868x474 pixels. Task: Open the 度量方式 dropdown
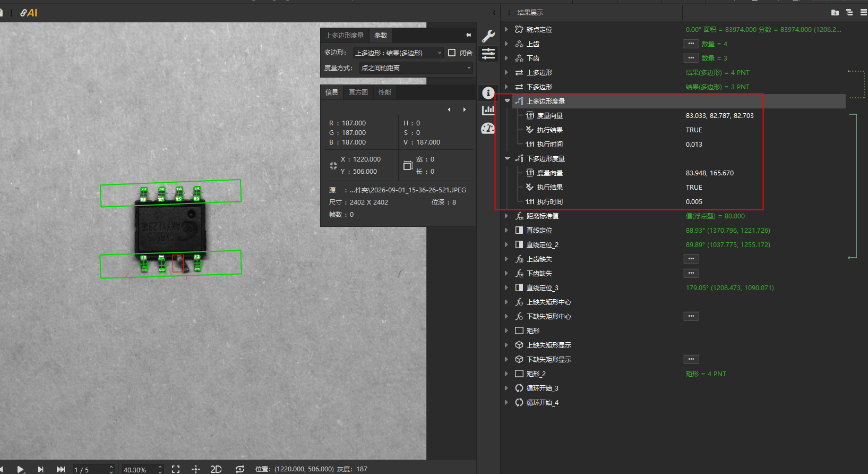[416, 67]
